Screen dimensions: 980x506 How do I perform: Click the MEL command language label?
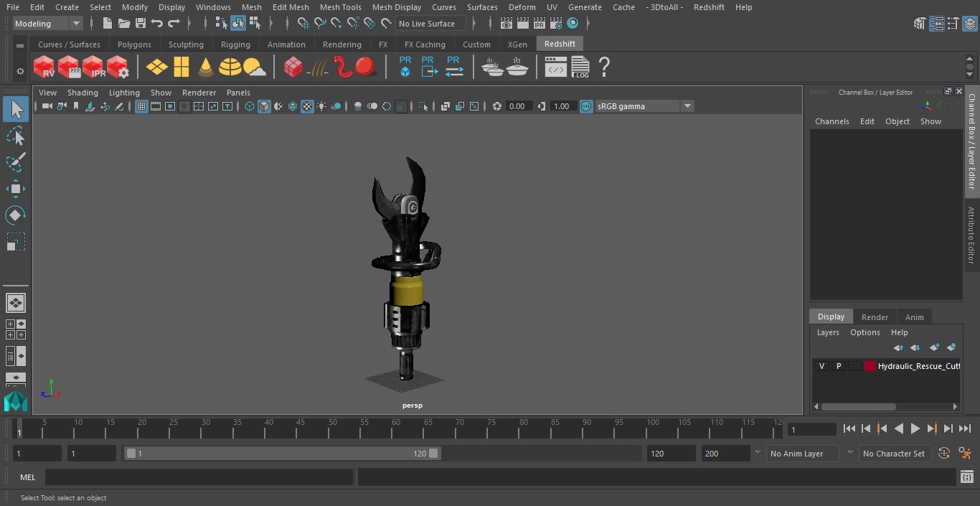(27, 477)
